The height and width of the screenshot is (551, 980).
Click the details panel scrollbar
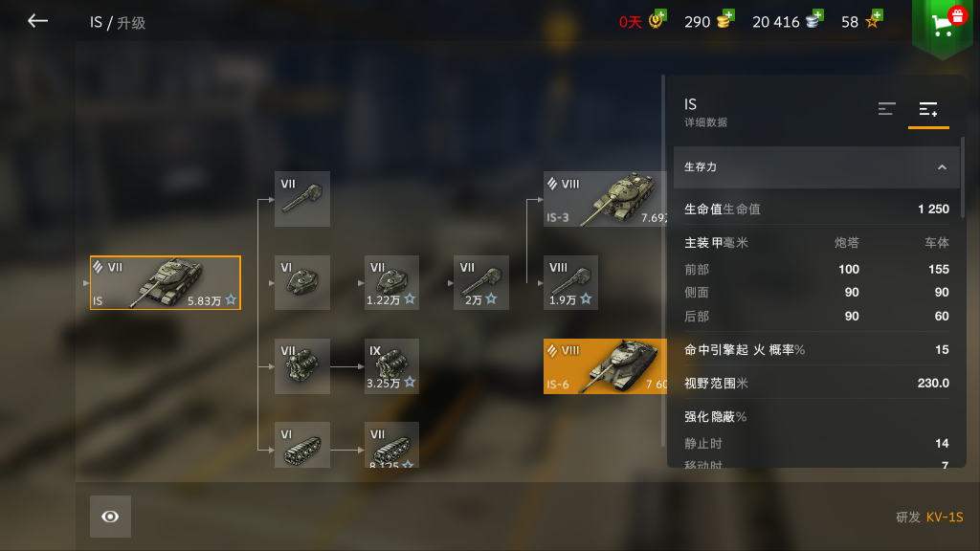click(963, 177)
